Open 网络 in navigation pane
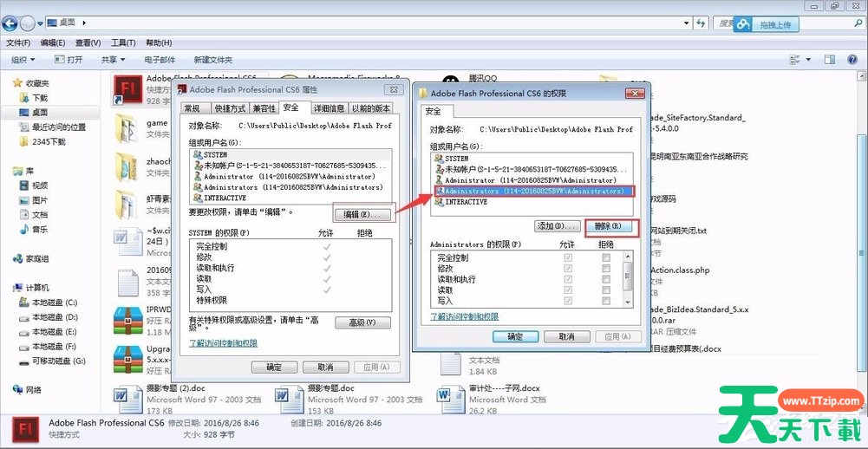 pos(27,390)
